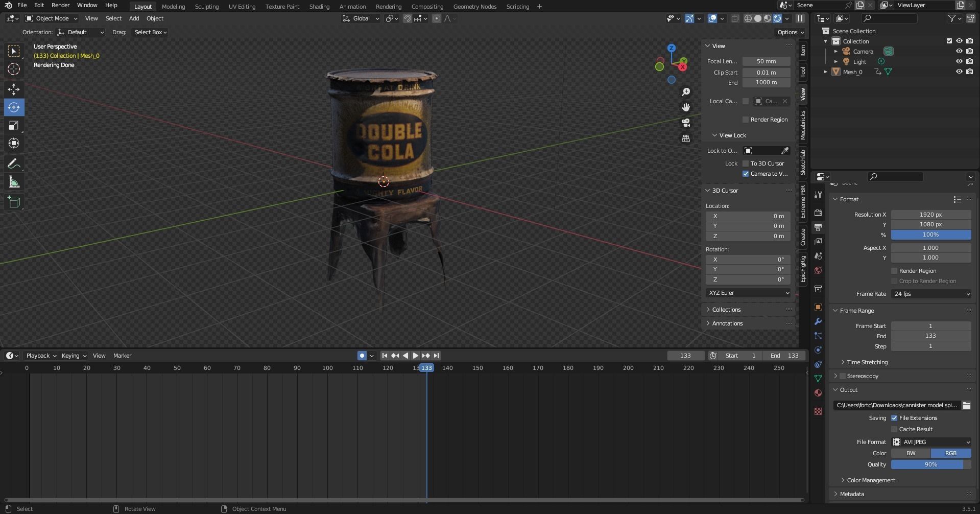The image size is (980, 514).
Task: Click the pan view hand icon
Action: tap(686, 107)
